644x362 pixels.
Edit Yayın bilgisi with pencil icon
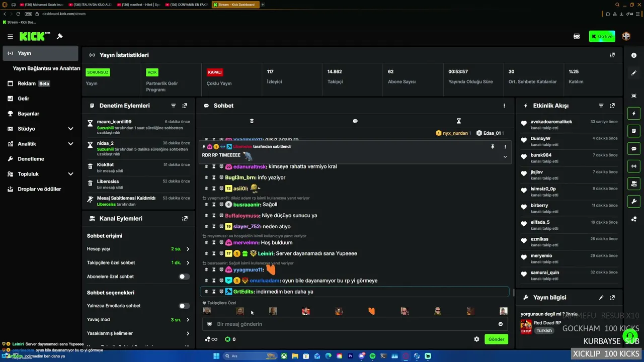(601, 298)
